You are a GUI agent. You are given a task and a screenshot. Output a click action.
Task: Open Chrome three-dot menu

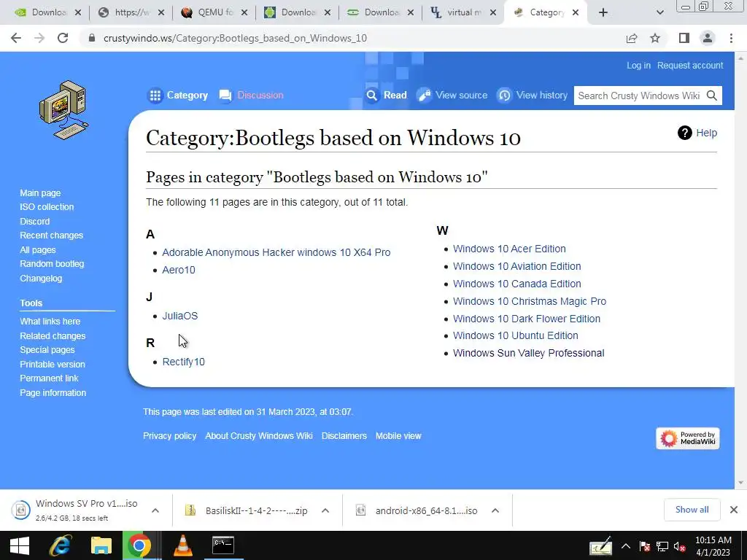click(731, 38)
